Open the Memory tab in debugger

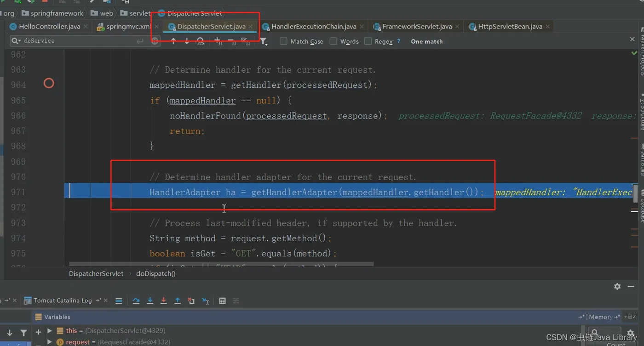pyautogui.click(x=600, y=317)
